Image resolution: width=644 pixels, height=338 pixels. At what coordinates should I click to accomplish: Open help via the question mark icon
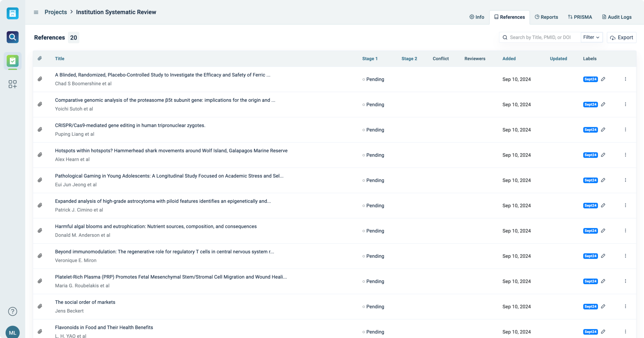pos(12,311)
